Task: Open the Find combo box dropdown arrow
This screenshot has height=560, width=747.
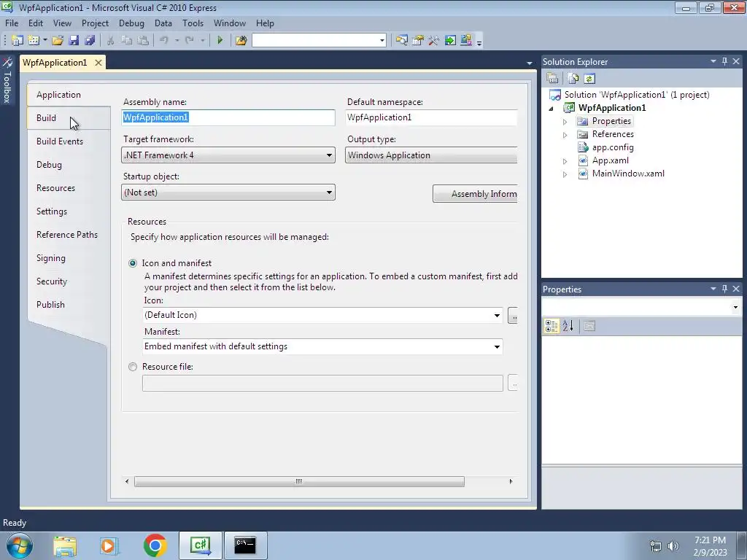Action: tap(382, 41)
